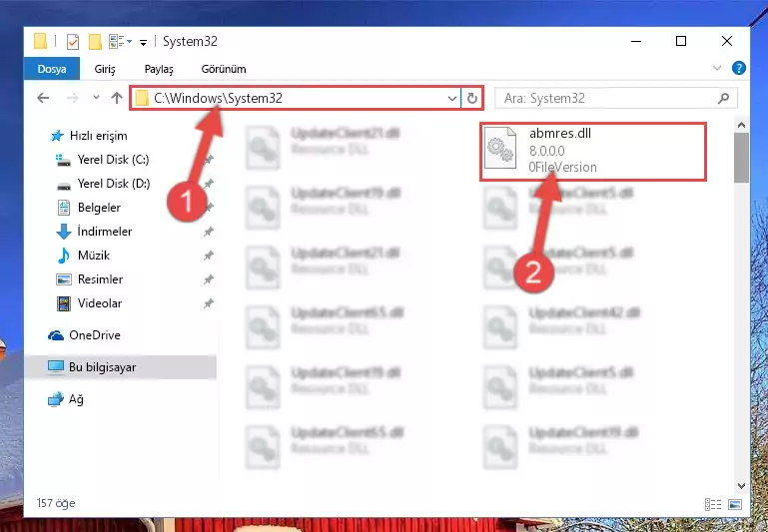Expand the ribbon with the chevron

717,68
